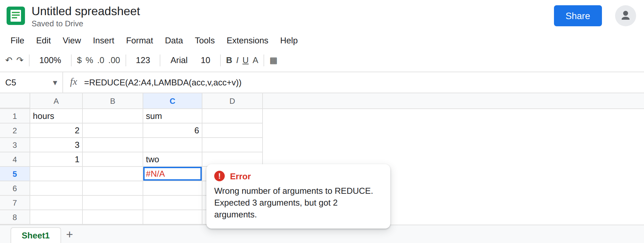Image resolution: width=644 pixels, height=243 pixels.
Task: Click the Google Sheets logo icon
Action: (16, 16)
